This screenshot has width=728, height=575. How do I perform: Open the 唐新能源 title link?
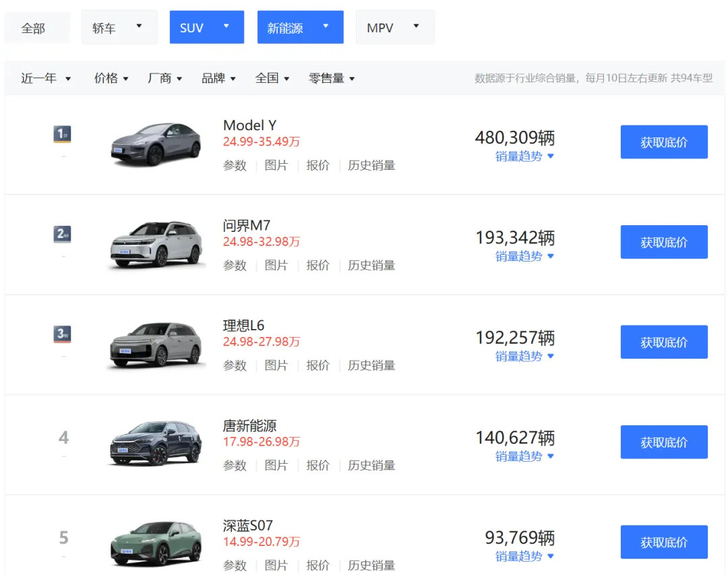[250, 425]
